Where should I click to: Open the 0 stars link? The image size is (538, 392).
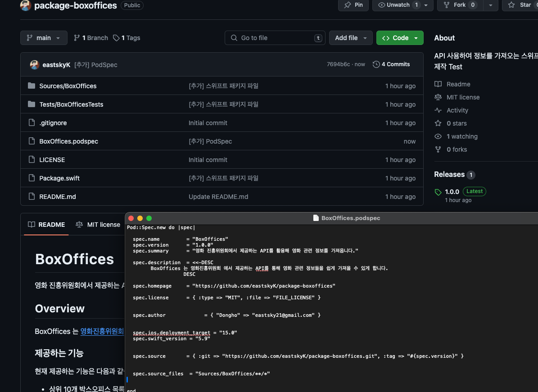pos(457,123)
